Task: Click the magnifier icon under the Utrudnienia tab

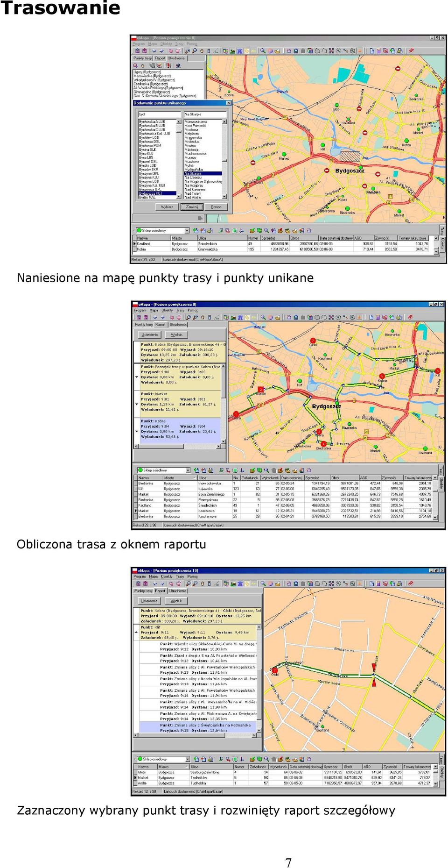Action: (x=136, y=66)
